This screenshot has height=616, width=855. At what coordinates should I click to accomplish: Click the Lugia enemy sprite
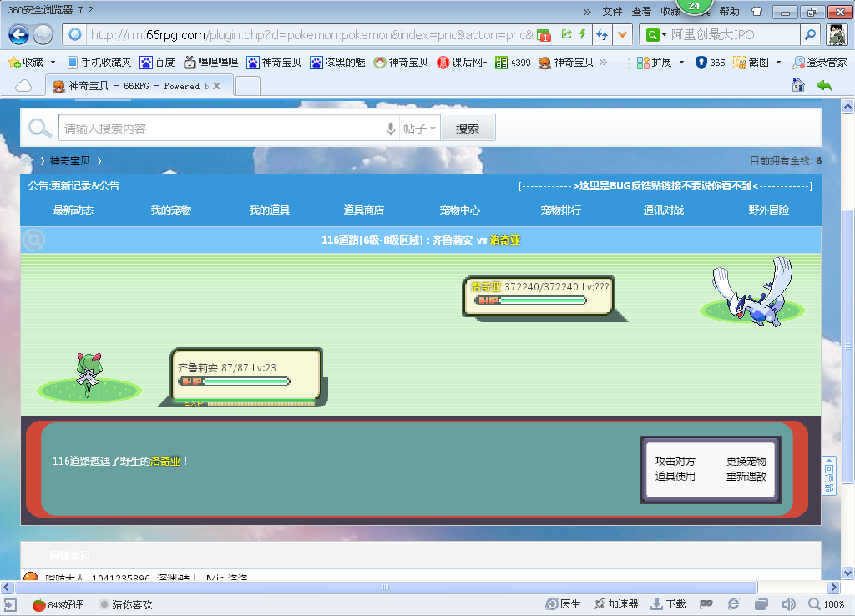coord(754,292)
